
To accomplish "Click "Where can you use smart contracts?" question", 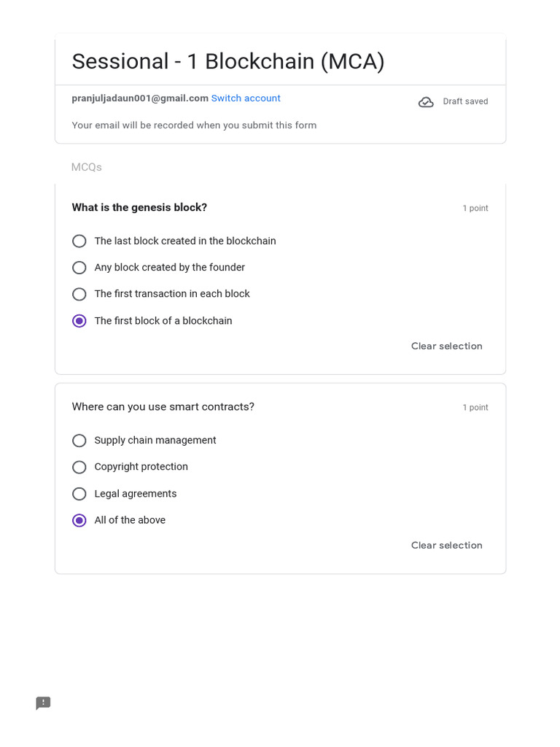I will 163,406.
